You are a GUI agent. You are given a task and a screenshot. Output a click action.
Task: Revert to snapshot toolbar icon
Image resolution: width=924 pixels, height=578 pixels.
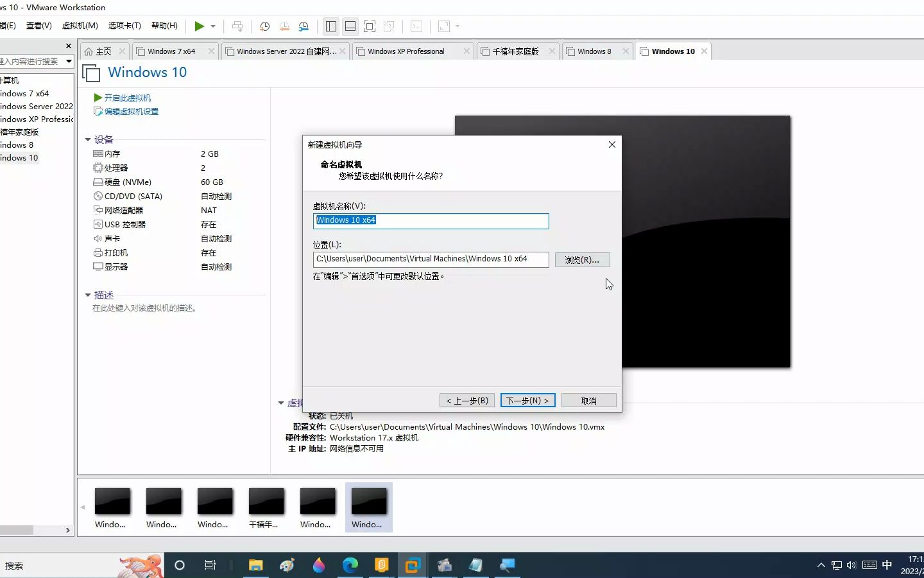pyautogui.click(x=284, y=26)
